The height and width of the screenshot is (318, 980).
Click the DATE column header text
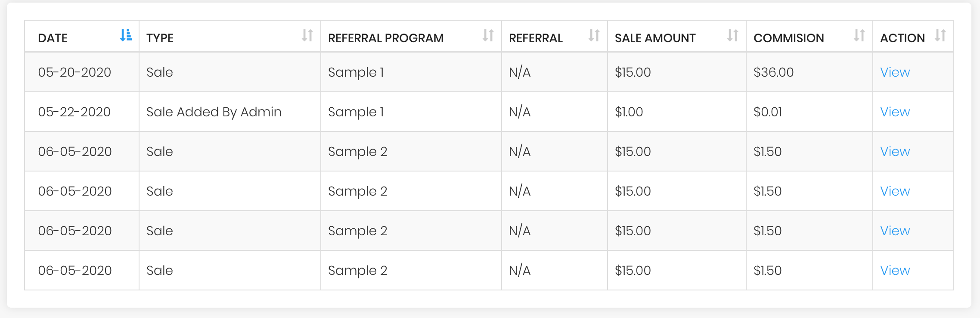point(53,38)
